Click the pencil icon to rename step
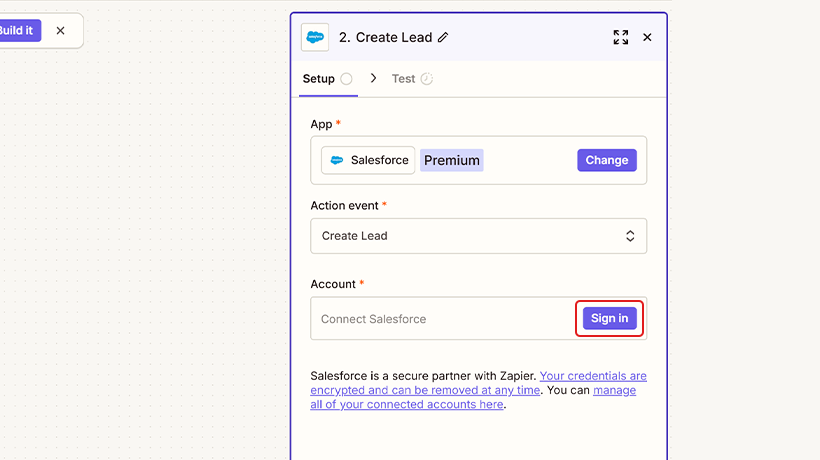This screenshot has width=820, height=460. [x=443, y=38]
